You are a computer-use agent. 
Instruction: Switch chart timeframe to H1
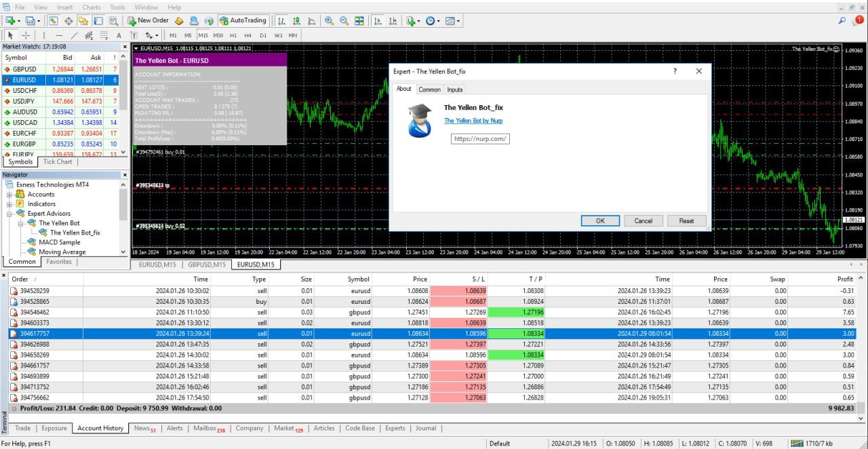coord(233,35)
